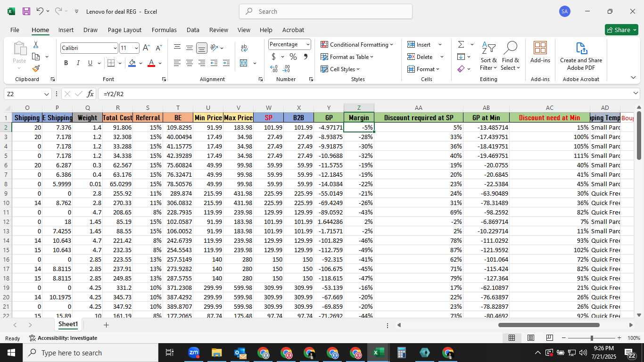The image size is (644, 362).
Task: Click Find & Select button
Action: coord(511,56)
